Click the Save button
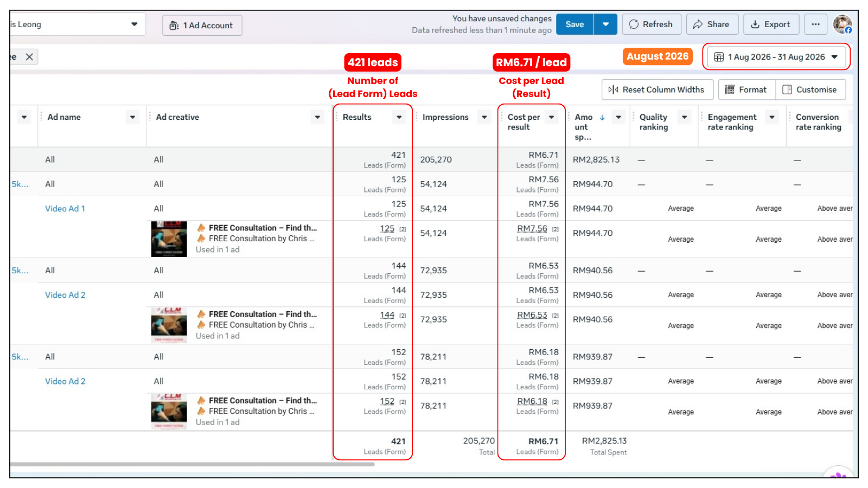The width and height of the screenshot is (868, 488). [575, 24]
